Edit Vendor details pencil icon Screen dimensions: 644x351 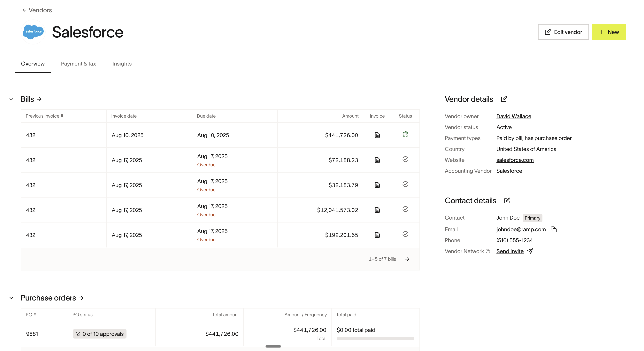(504, 99)
